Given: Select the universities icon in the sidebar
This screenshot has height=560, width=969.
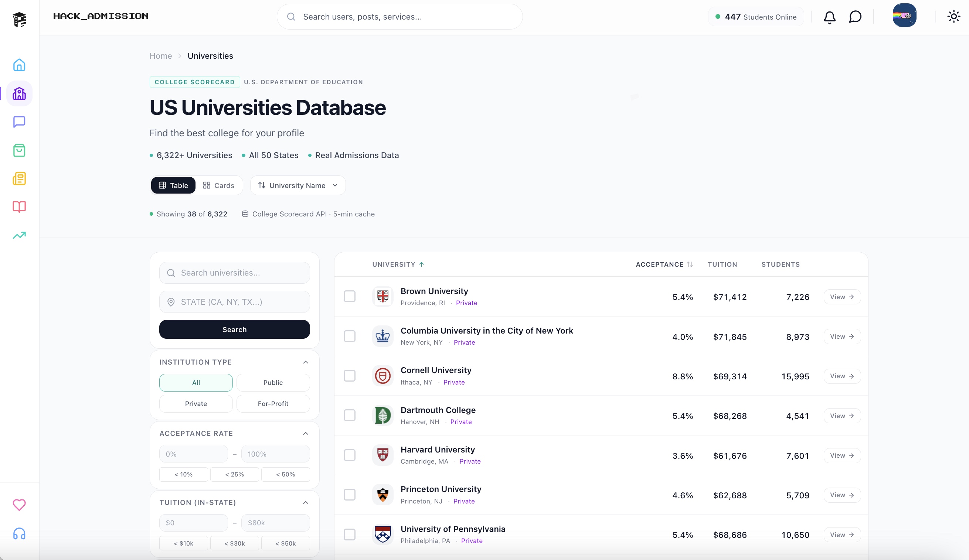Looking at the screenshot, I should pyautogui.click(x=19, y=93).
